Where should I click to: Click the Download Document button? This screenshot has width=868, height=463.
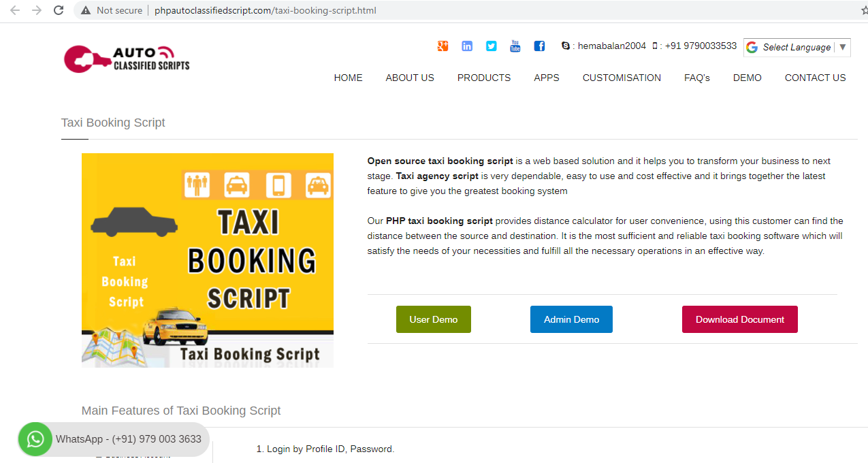(x=740, y=319)
